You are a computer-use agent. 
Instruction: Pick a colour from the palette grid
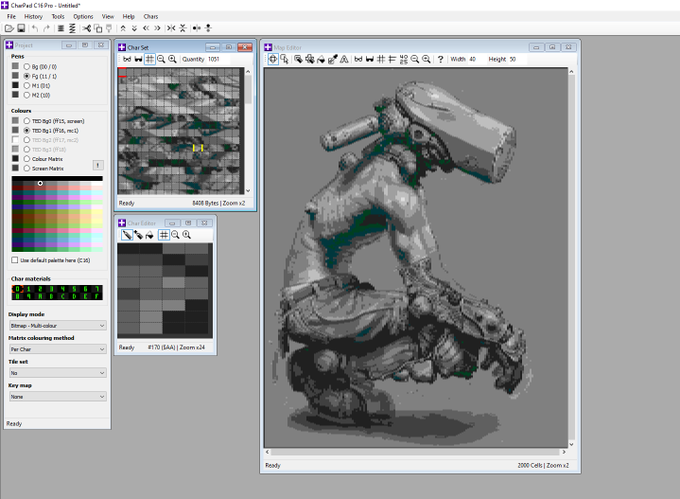click(57, 214)
